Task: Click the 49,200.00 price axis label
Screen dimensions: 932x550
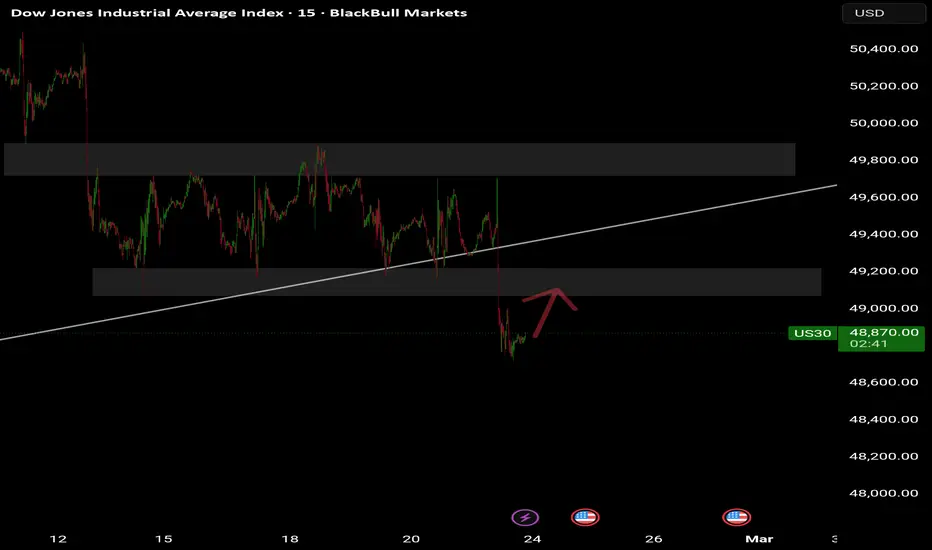Action: point(884,271)
